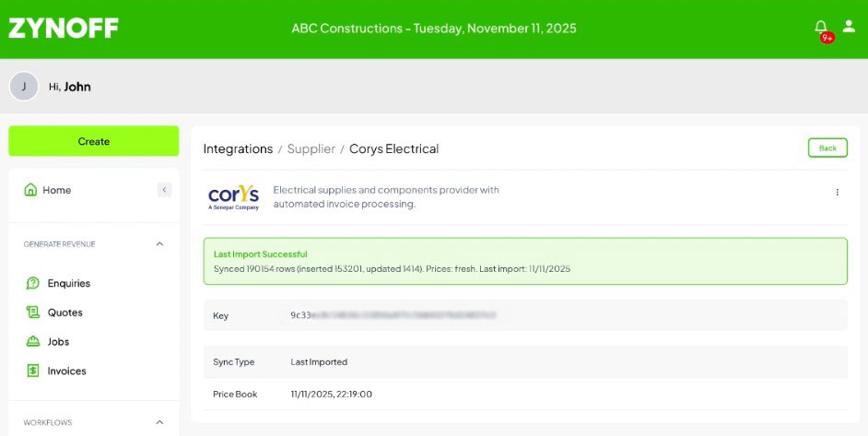
Task: Collapse the Workflows section
Action: click(159, 422)
